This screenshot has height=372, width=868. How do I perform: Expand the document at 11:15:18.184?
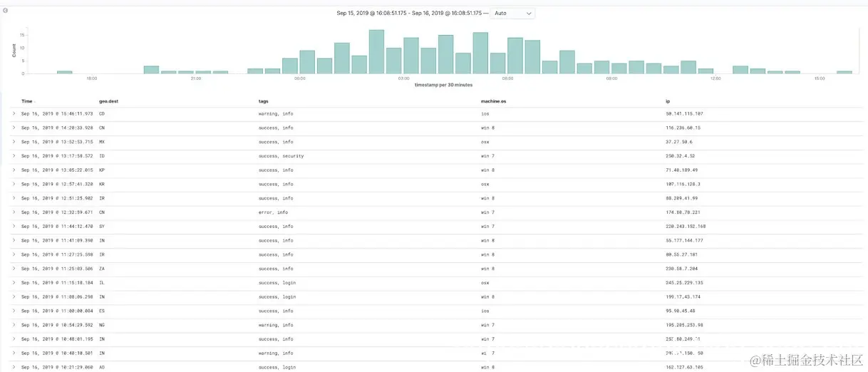[14, 282]
